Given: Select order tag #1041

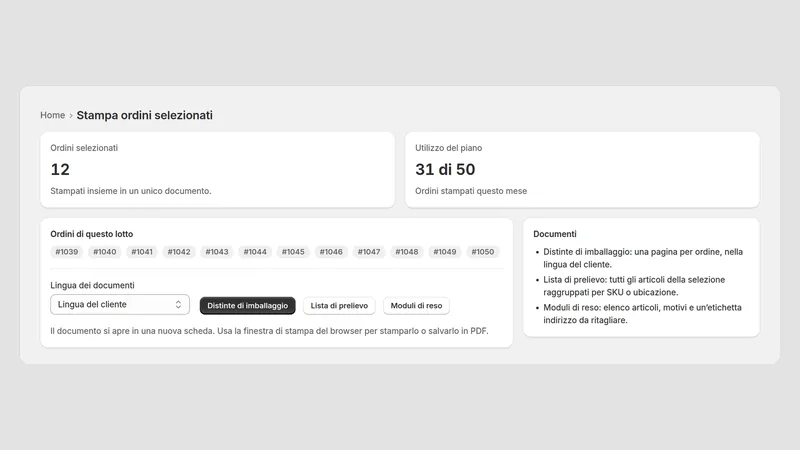Looking at the screenshot, I should 142,252.
